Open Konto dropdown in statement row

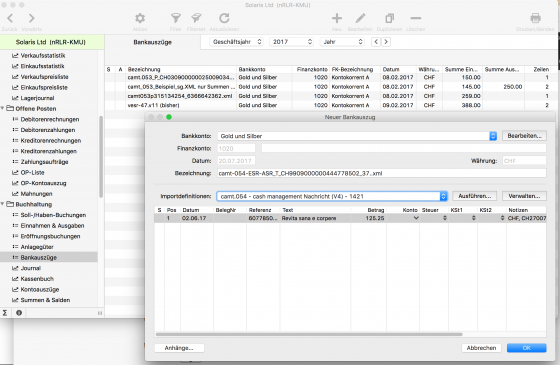tap(416, 218)
